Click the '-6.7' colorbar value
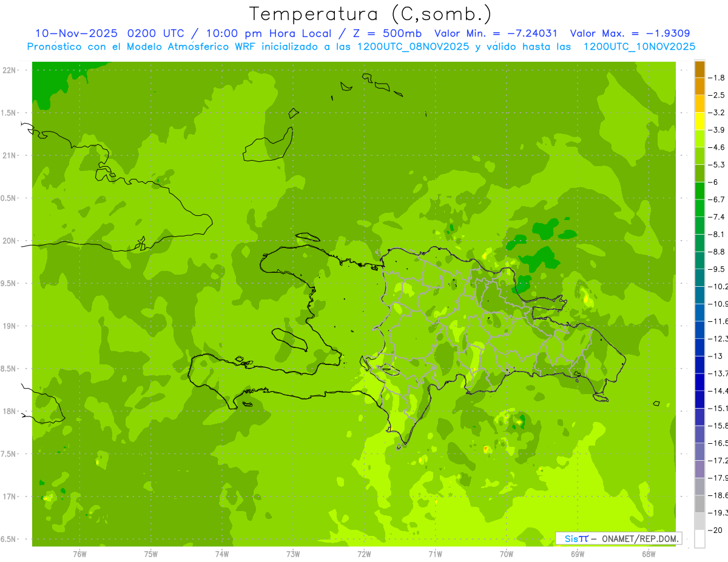The width and height of the screenshot is (728, 562). pos(717,199)
